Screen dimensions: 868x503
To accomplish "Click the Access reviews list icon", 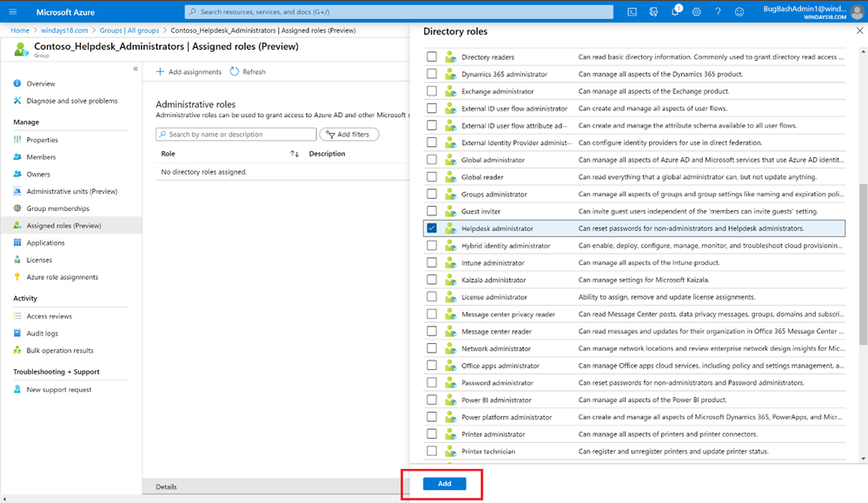I will coord(17,316).
